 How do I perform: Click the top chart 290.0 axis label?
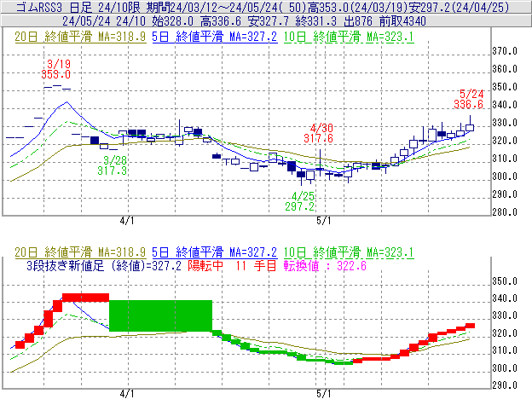pyautogui.click(x=505, y=194)
